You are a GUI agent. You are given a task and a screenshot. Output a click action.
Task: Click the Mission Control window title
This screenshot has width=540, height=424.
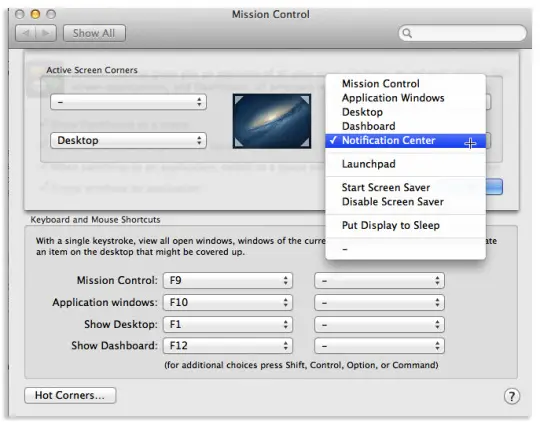point(271,14)
